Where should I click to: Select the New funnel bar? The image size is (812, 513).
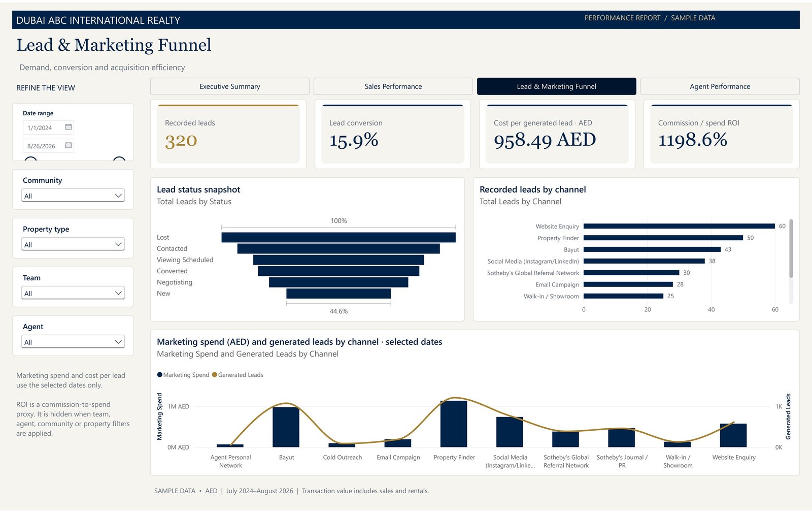click(x=339, y=293)
